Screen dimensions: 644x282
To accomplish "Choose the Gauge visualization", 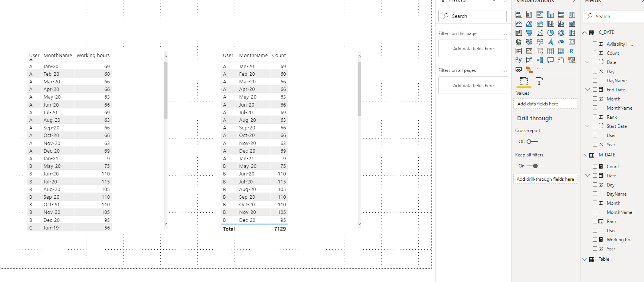I will pyautogui.click(x=561, y=42).
